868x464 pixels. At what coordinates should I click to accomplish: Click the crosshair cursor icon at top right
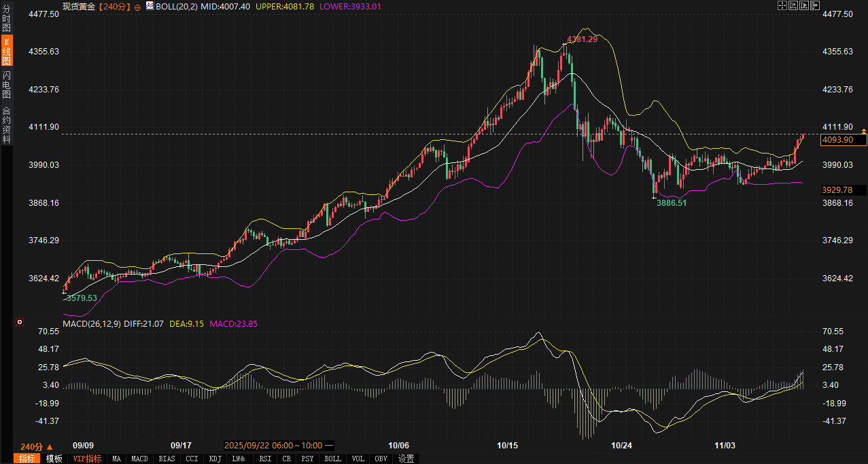[782, 5]
